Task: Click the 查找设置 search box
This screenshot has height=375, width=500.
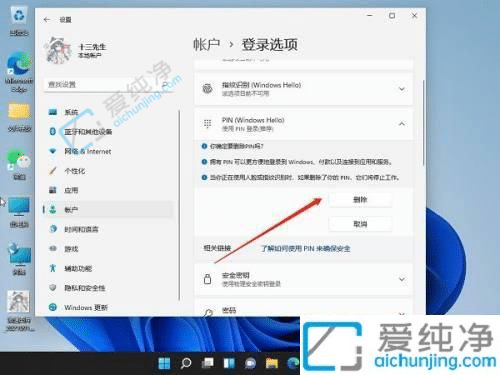Action: coord(108,85)
